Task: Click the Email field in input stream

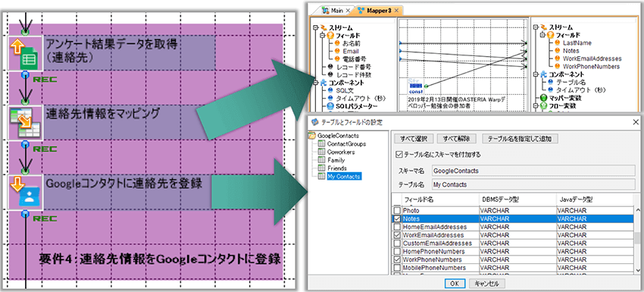Action: coord(350,51)
